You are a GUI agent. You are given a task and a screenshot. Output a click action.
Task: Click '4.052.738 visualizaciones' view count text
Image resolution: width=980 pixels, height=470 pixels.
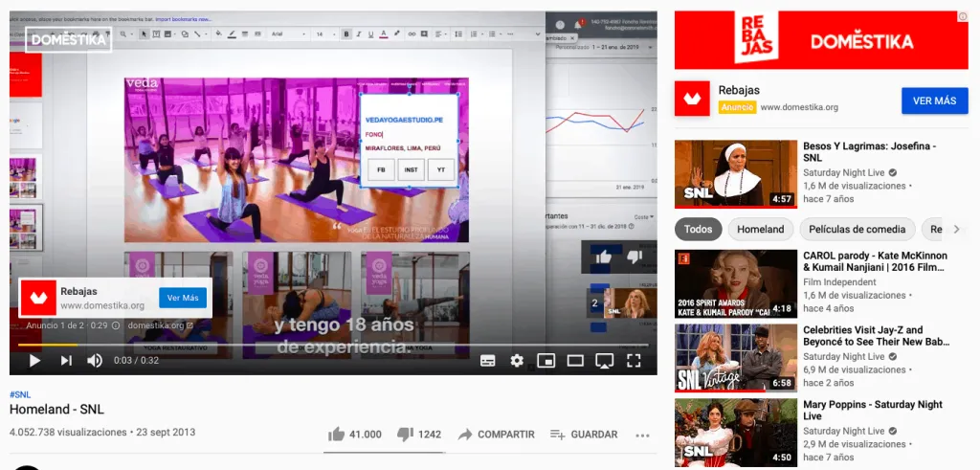pyautogui.click(x=68, y=432)
